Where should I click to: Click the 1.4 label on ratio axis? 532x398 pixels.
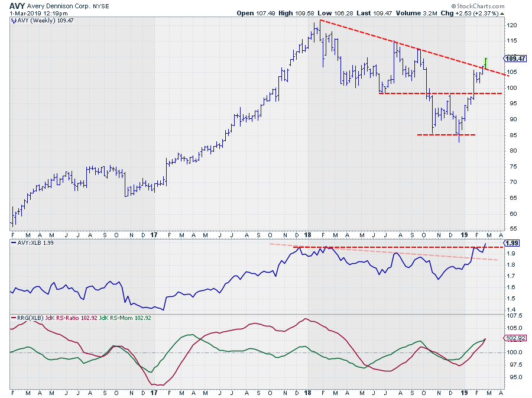(511, 309)
